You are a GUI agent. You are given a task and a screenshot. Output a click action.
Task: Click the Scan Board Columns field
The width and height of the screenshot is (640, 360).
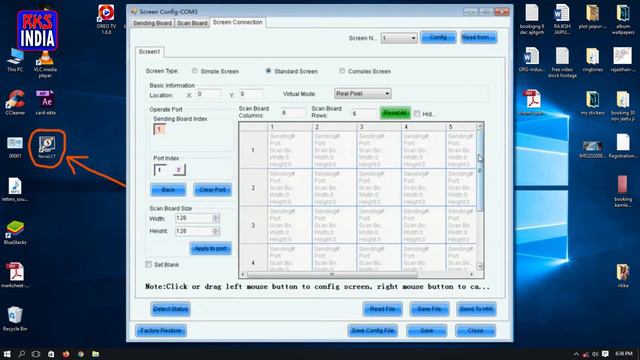coord(293,113)
